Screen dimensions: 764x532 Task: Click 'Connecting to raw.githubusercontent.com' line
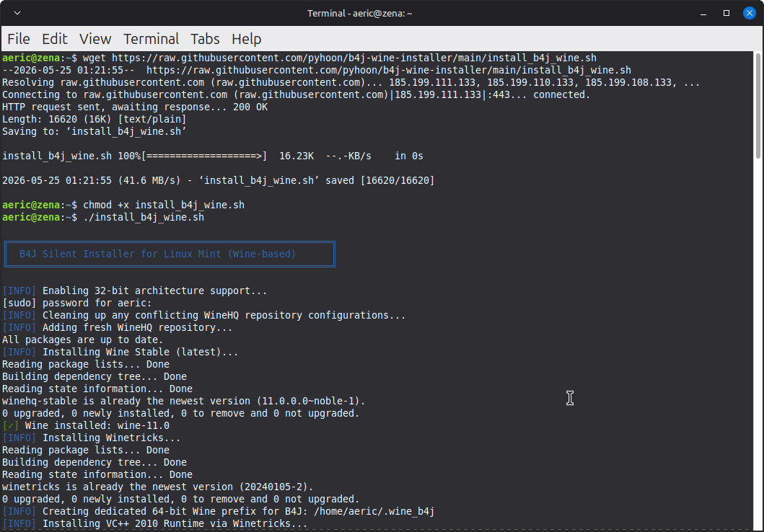tap(297, 95)
